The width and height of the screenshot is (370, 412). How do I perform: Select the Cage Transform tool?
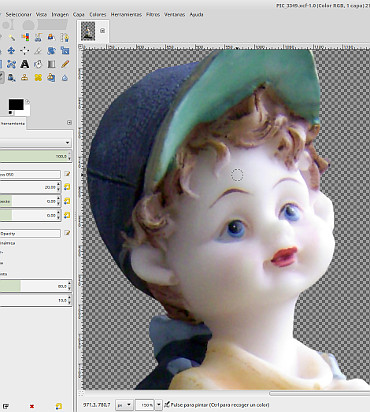(11, 64)
